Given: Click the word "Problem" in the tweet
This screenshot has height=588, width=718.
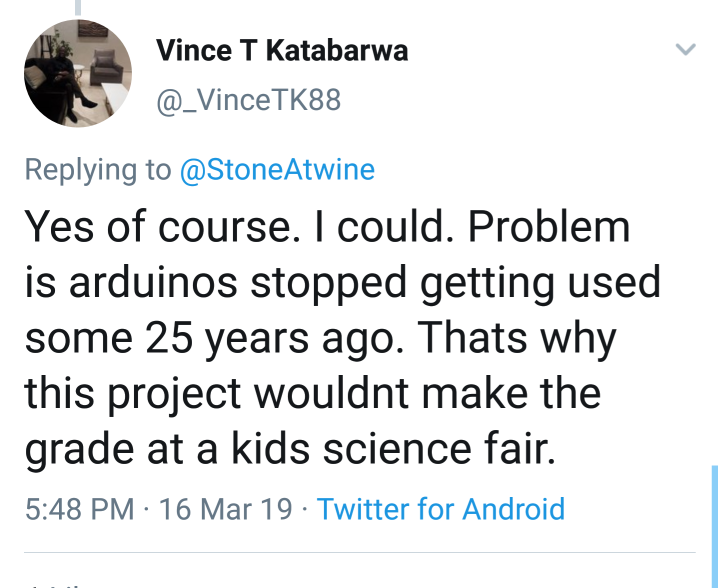Looking at the screenshot, I should click(548, 227).
